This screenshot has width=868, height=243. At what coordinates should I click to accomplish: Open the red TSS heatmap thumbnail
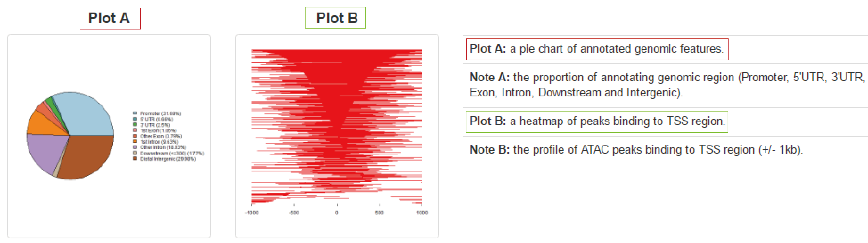click(x=337, y=127)
